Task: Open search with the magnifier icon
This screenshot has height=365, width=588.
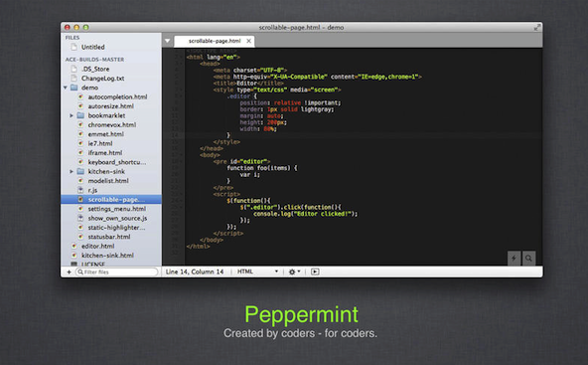Action: pyautogui.click(x=528, y=259)
